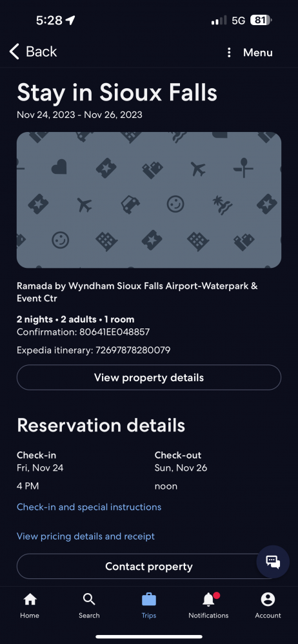
Task: Open the Account profile icon
Action: coord(268,600)
